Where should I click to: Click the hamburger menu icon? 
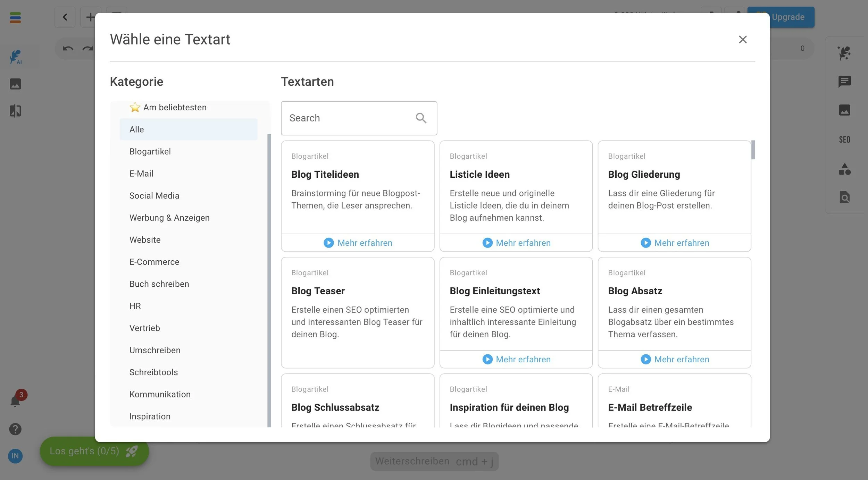15,17
